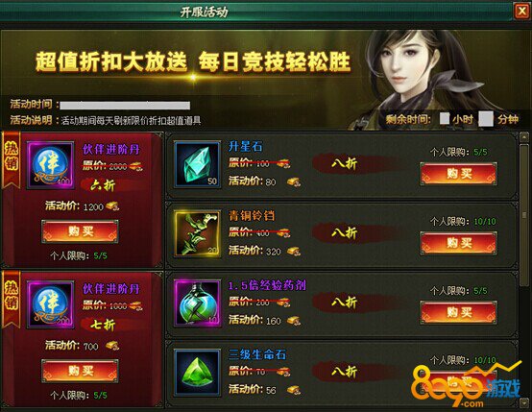Click the item list scrollbar thumb
The width and height of the screenshot is (532, 412).
point(524,215)
